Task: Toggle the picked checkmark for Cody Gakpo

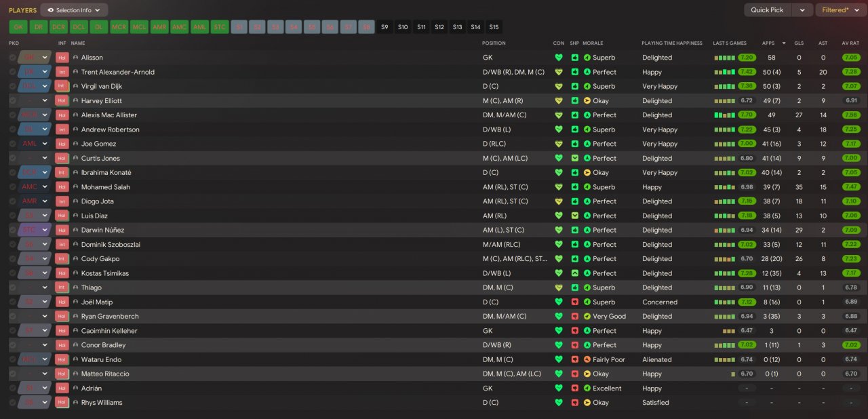Action: pyautogui.click(x=13, y=259)
